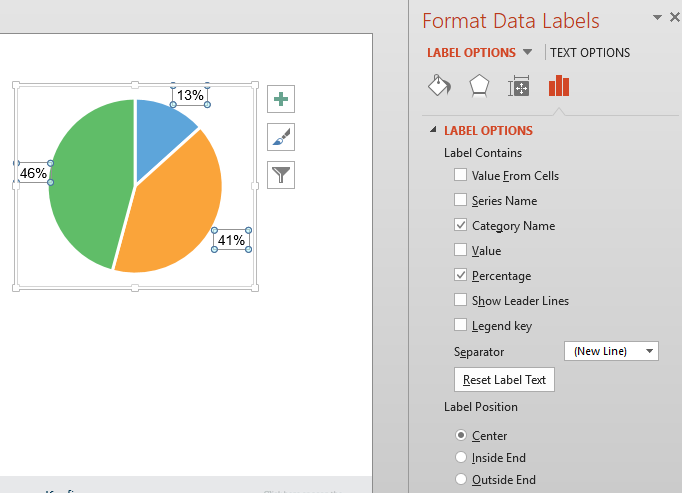Enable the Value checkbox
682x493 pixels.
[x=460, y=250]
